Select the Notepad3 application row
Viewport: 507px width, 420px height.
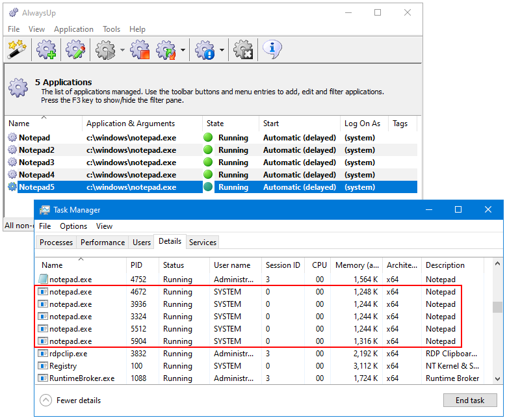coord(212,163)
